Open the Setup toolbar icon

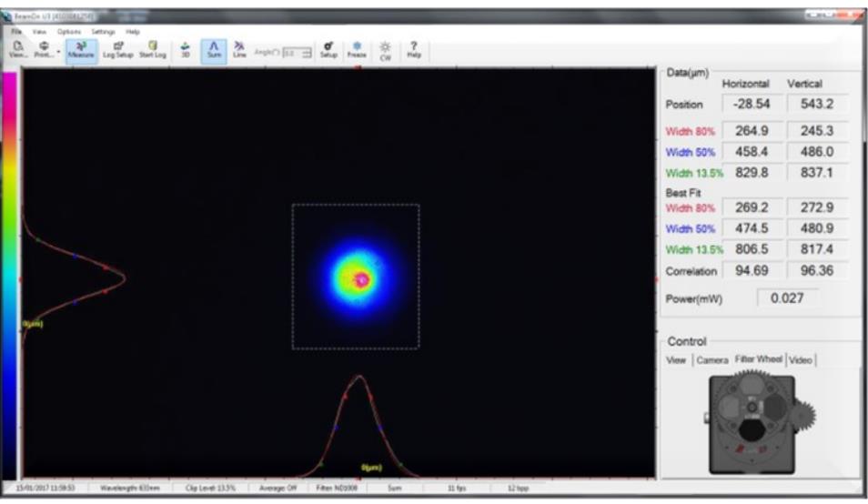point(328,48)
